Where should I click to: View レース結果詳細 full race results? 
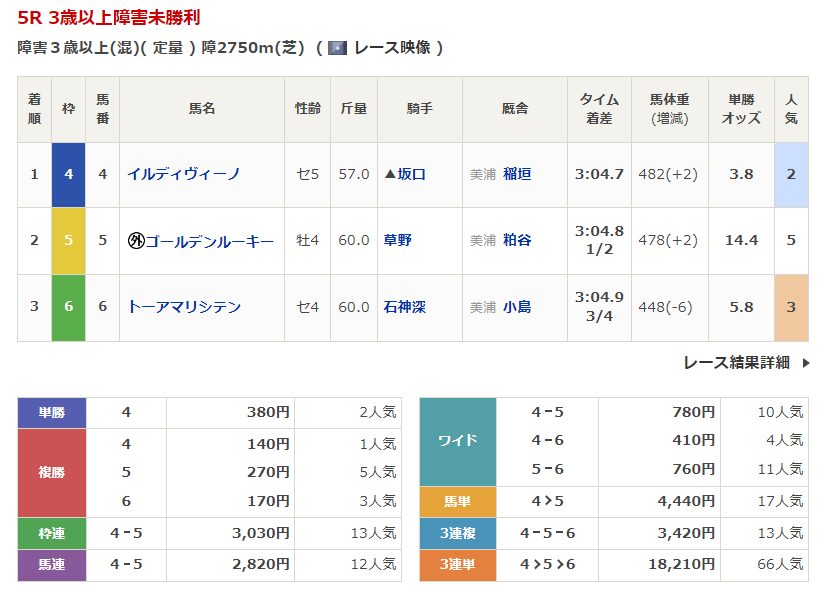point(736,363)
